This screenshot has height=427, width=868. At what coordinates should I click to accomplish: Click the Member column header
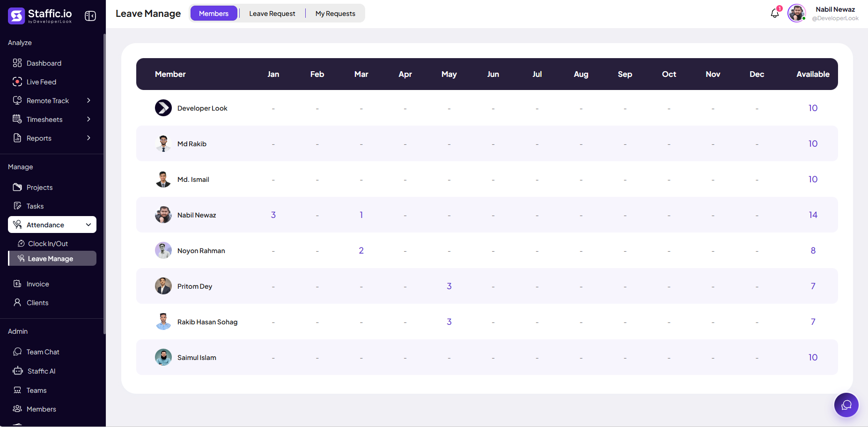pyautogui.click(x=170, y=74)
